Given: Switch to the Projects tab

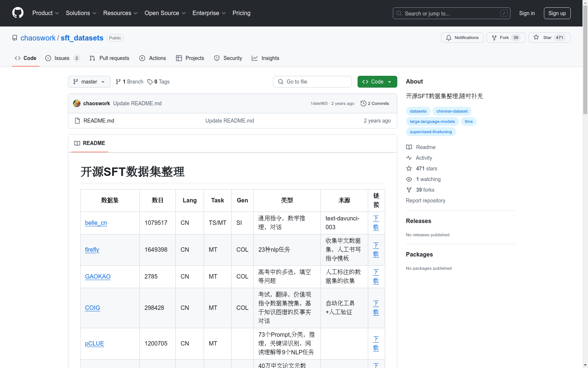Looking at the screenshot, I should (190, 58).
